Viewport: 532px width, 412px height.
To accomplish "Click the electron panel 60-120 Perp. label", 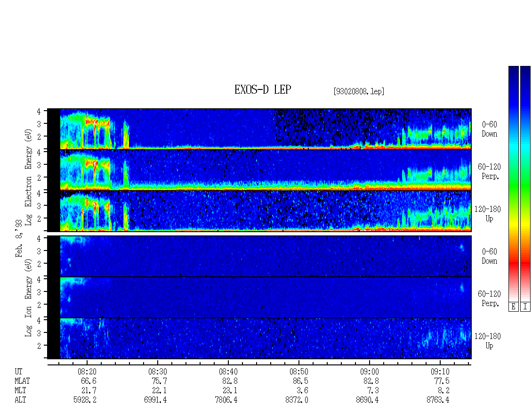I will pos(489,171).
